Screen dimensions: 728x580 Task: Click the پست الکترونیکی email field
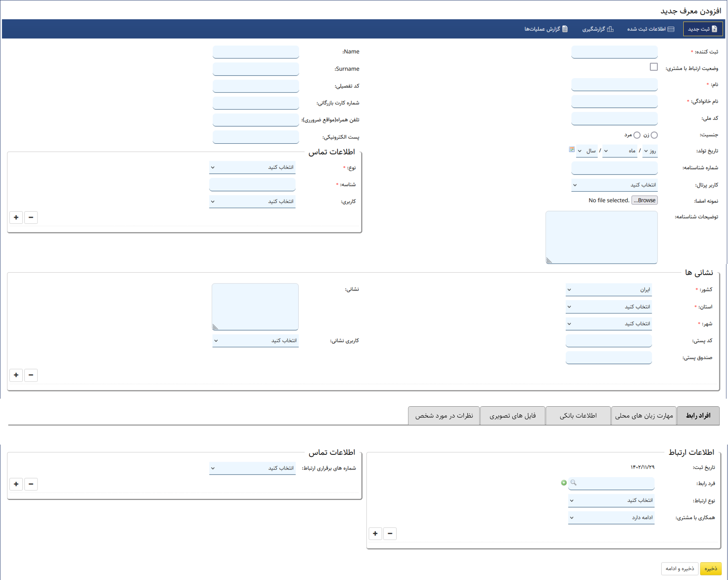pyautogui.click(x=256, y=137)
